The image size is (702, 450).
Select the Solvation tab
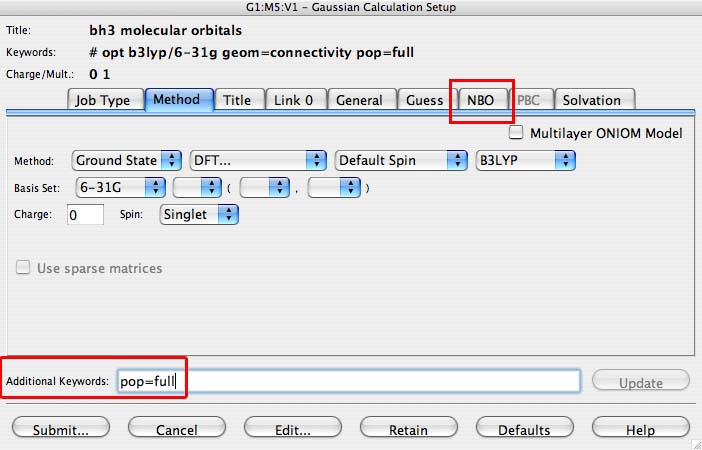pyautogui.click(x=591, y=100)
